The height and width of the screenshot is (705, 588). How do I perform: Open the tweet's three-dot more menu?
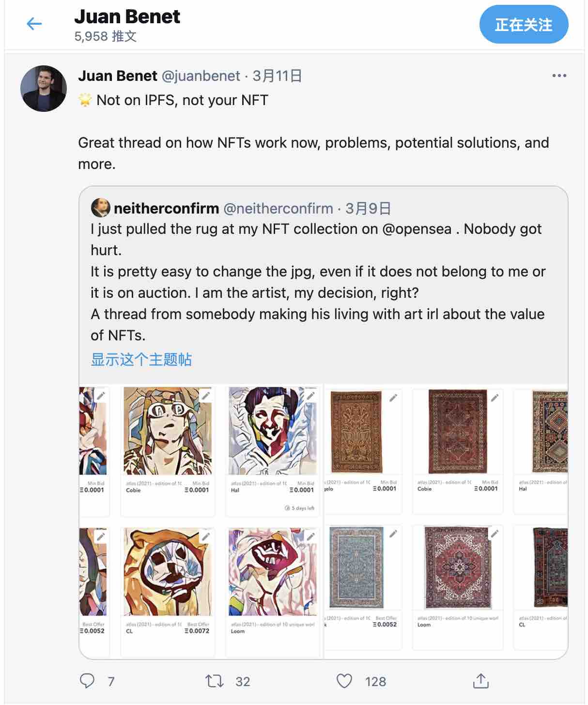pyautogui.click(x=559, y=76)
